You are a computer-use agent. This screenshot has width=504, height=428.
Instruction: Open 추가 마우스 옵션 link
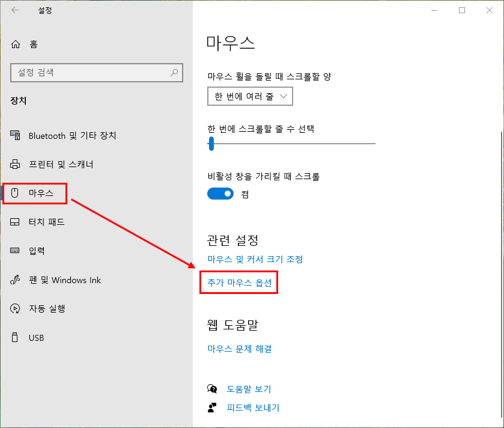click(x=240, y=283)
